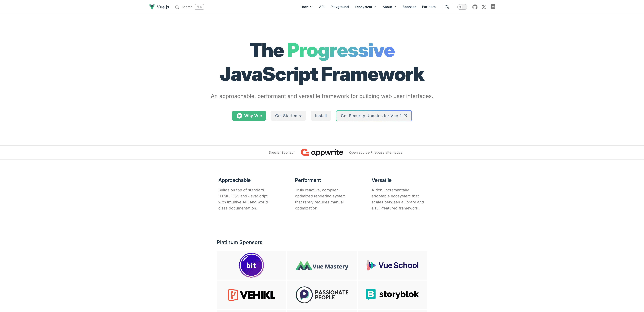
Task: Click the Appwrite special sponsor logo
Action: click(x=322, y=152)
